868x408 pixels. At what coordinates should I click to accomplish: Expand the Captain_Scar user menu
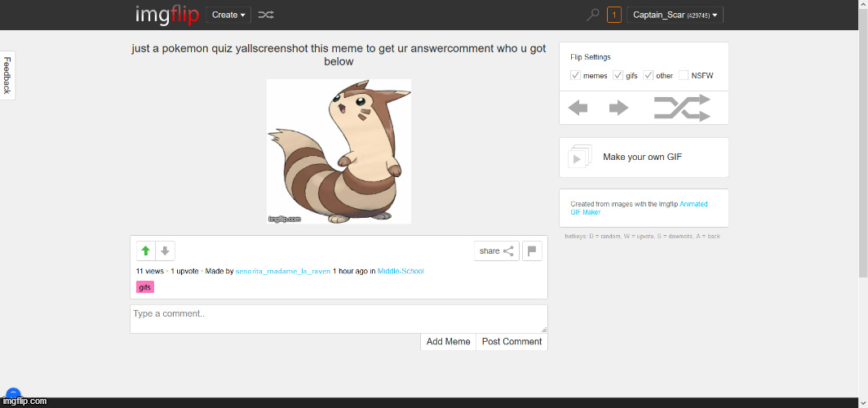[675, 15]
